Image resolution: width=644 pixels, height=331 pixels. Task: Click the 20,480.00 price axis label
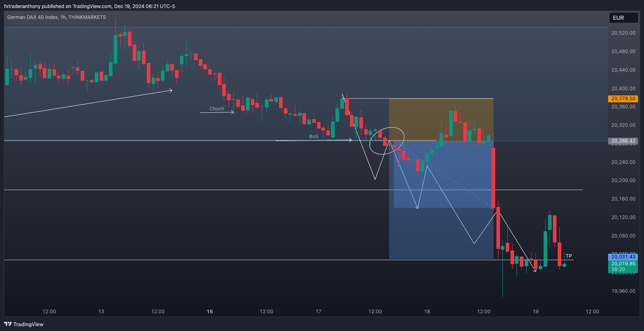(x=623, y=52)
